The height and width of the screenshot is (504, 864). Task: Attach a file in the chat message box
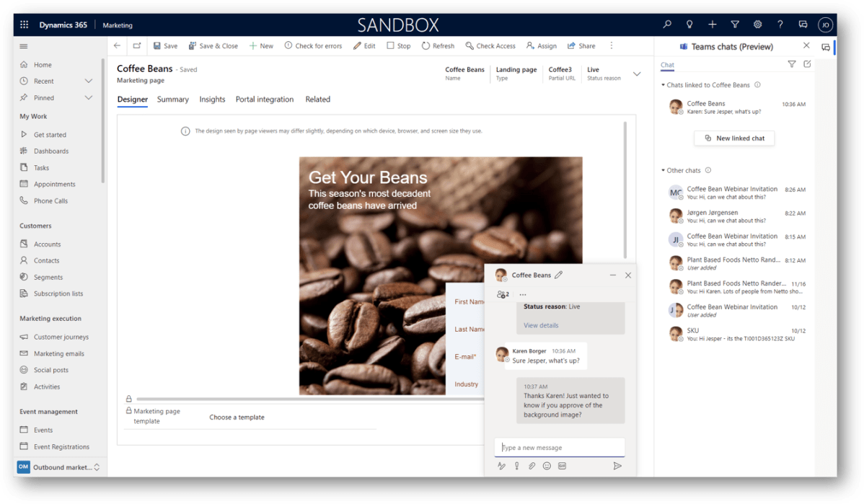[532, 466]
